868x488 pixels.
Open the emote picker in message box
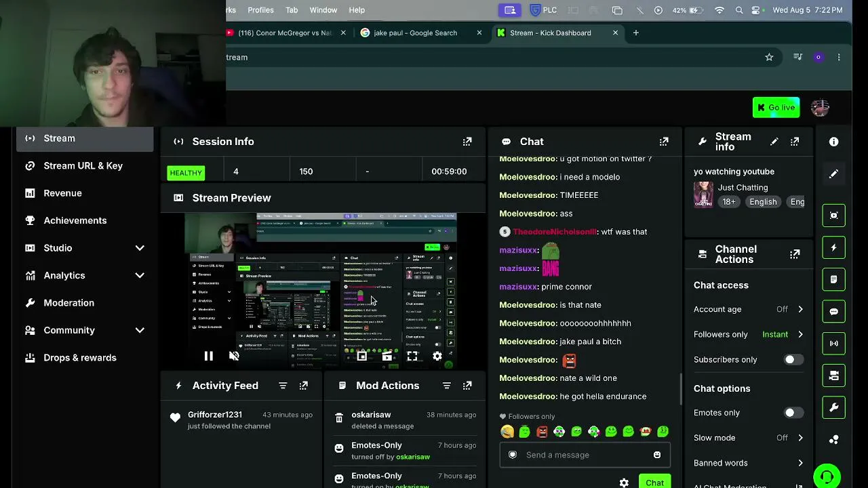point(657,455)
